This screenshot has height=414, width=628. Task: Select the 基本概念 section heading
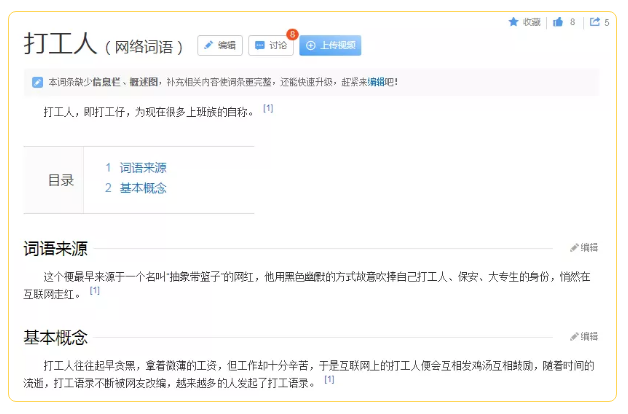tap(56, 337)
